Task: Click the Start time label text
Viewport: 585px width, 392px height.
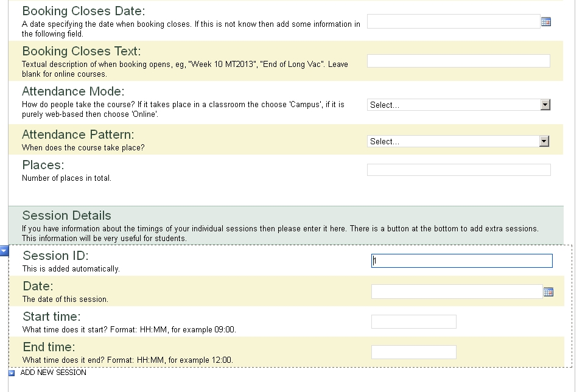Action: pos(52,317)
